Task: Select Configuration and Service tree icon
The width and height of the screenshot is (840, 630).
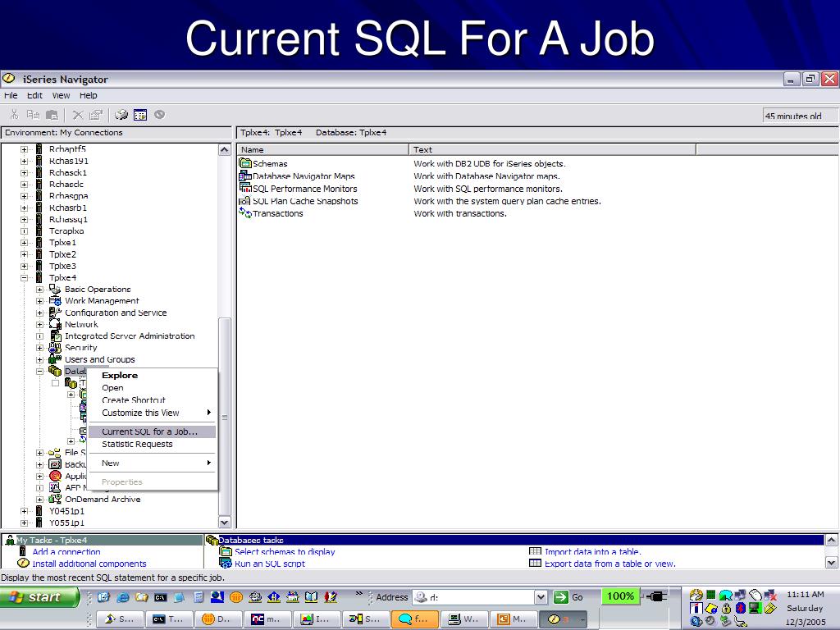Action: (55, 313)
